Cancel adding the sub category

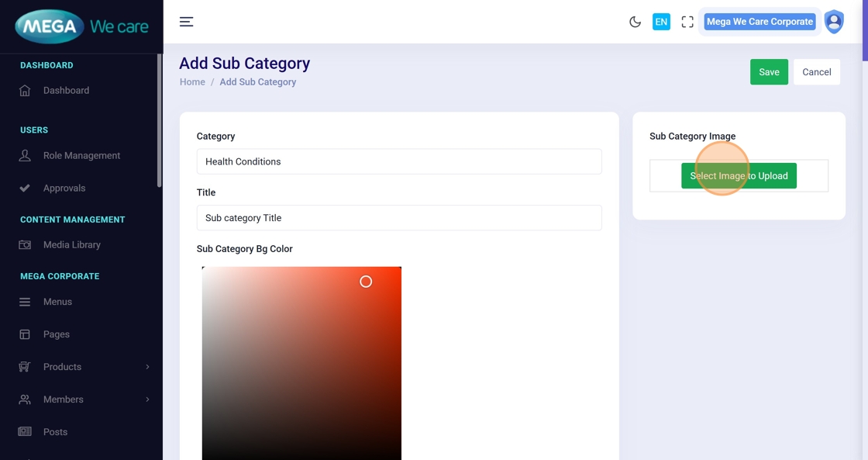pyautogui.click(x=817, y=72)
